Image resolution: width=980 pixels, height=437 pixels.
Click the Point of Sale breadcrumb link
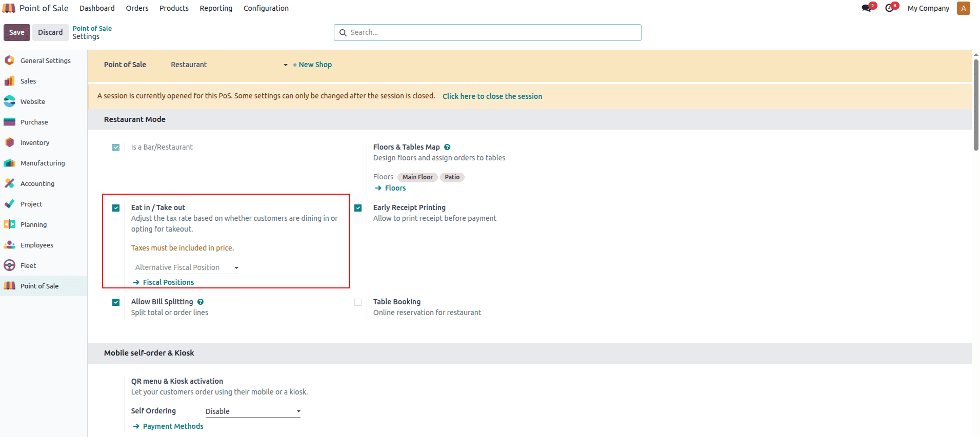92,28
